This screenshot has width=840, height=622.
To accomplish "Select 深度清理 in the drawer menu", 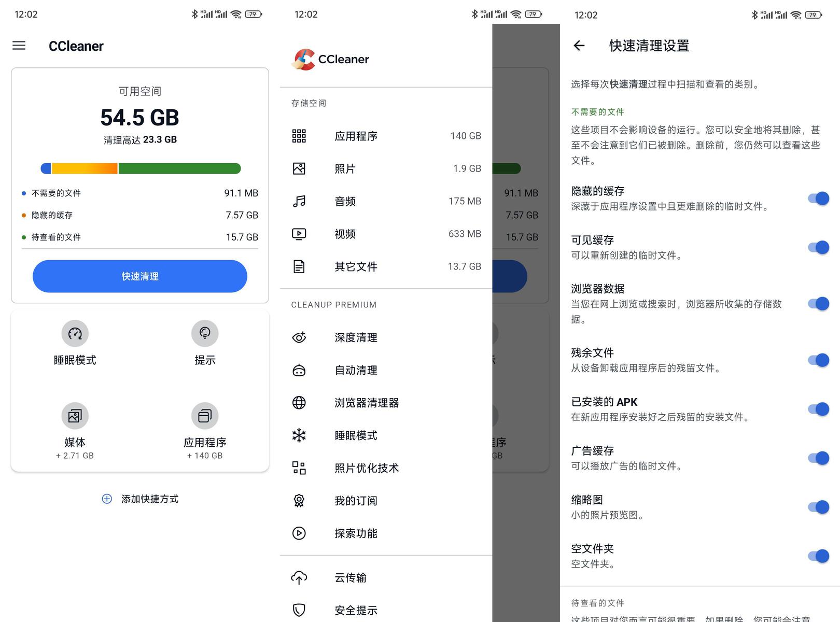I will coord(356,337).
